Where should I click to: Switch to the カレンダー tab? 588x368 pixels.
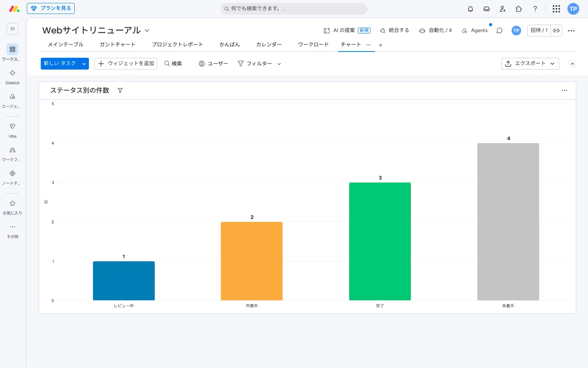point(269,45)
